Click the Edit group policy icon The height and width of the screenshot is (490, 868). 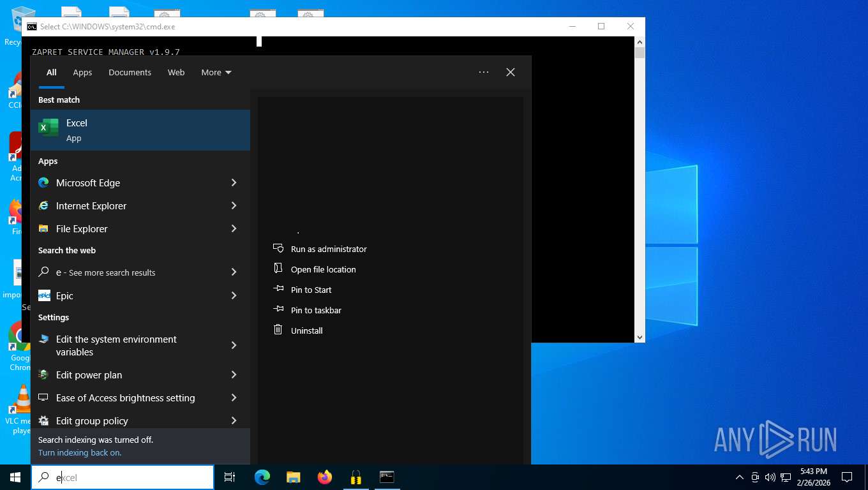(x=43, y=420)
